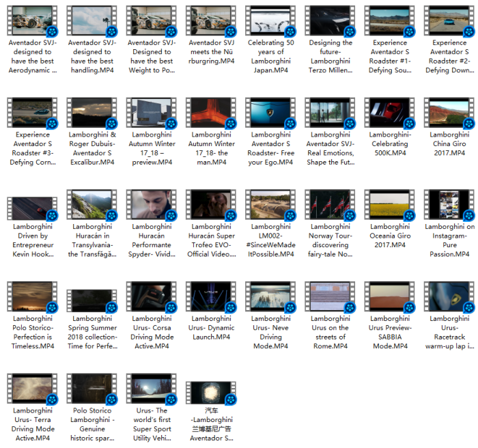Select Urus Corsa Driving Mode Active.MP4 thumbnail

pyautogui.click(x=152, y=296)
